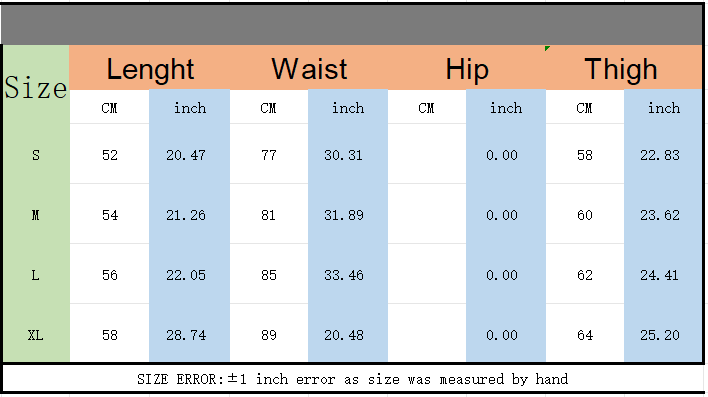The width and height of the screenshot is (708, 397).
Task: Select the SIZE ERROR note row
Action: tap(353, 378)
